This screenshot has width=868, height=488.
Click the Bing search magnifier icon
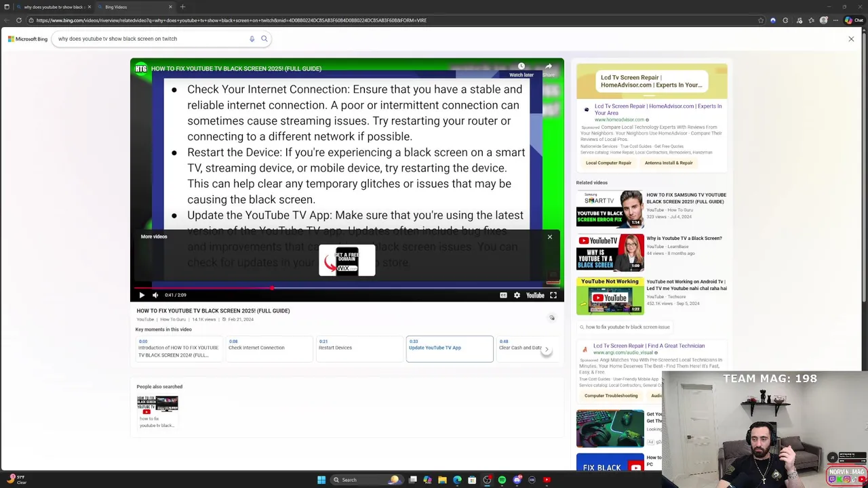[x=264, y=39]
